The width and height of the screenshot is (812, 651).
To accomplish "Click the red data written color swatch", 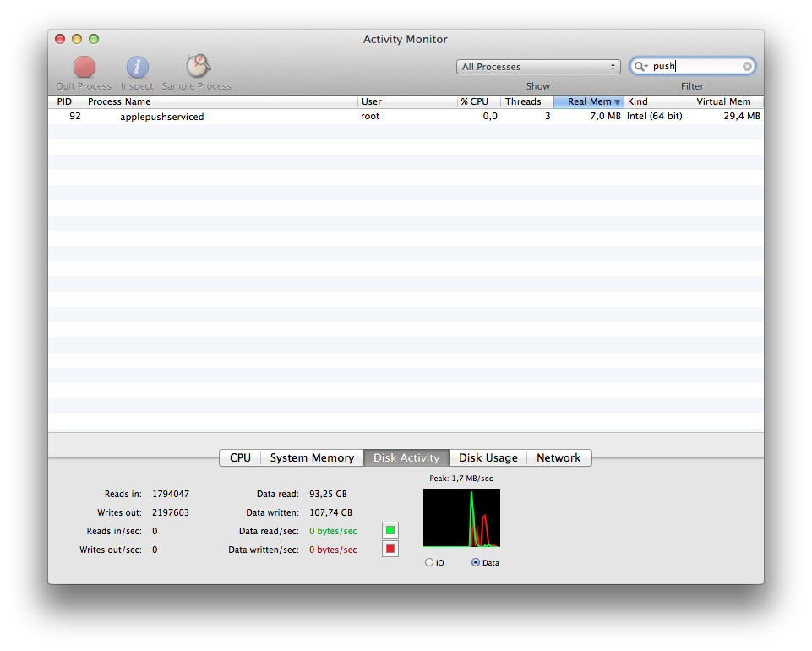I will click(x=390, y=549).
